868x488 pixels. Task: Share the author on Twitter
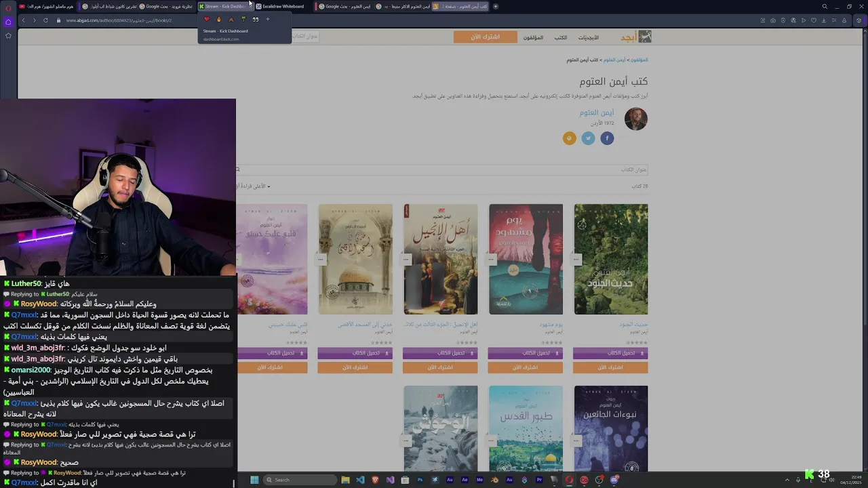coord(588,138)
